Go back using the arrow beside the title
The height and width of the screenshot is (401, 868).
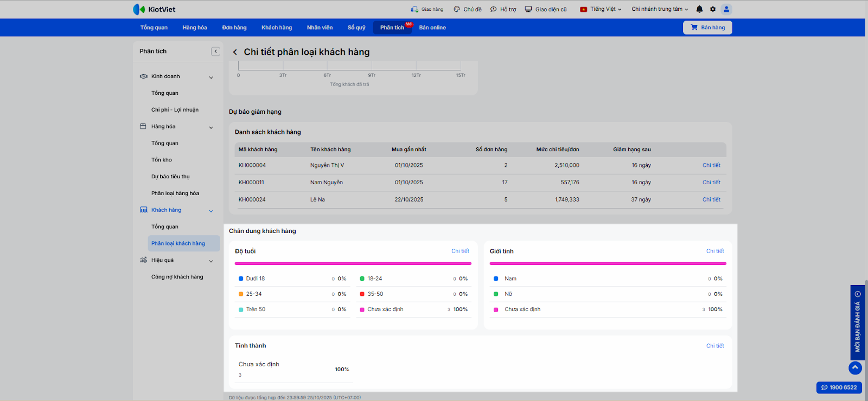coord(235,53)
